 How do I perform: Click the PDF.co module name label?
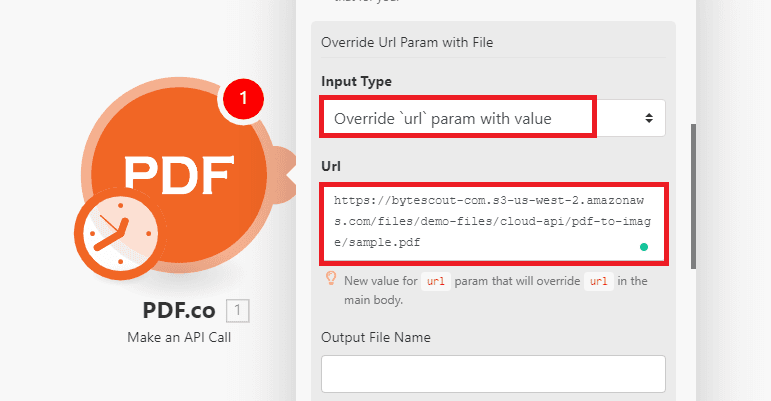coord(179,311)
